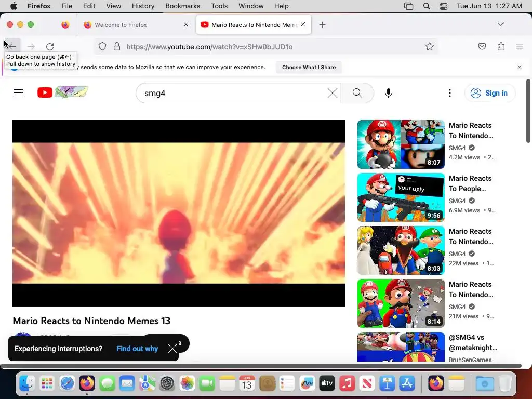Viewport: 532px width, 399px height.
Task: Open the Apple menu
Action: click(14, 6)
